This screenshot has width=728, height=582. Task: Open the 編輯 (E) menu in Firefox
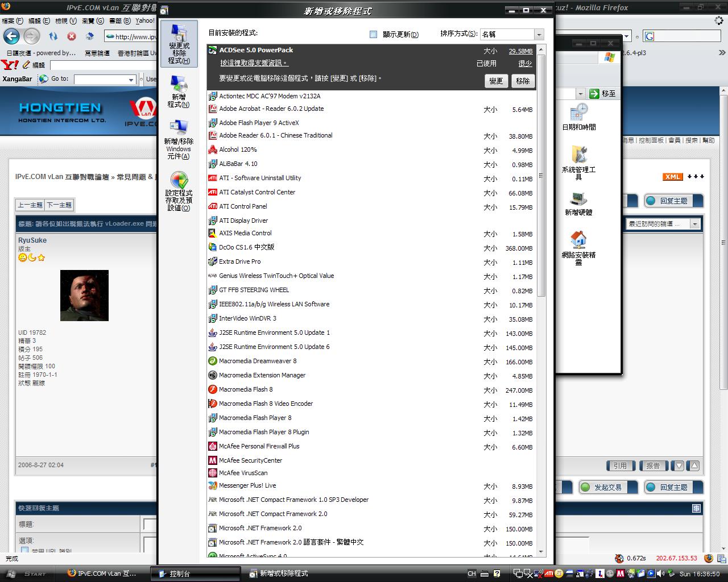[x=39, y=20]
